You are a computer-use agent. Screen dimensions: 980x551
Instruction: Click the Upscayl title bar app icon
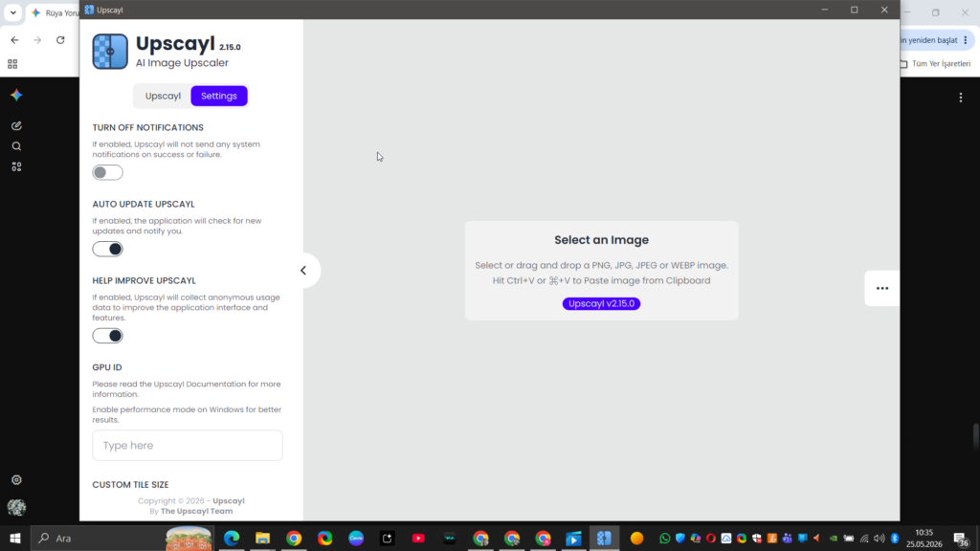(89, 10)
